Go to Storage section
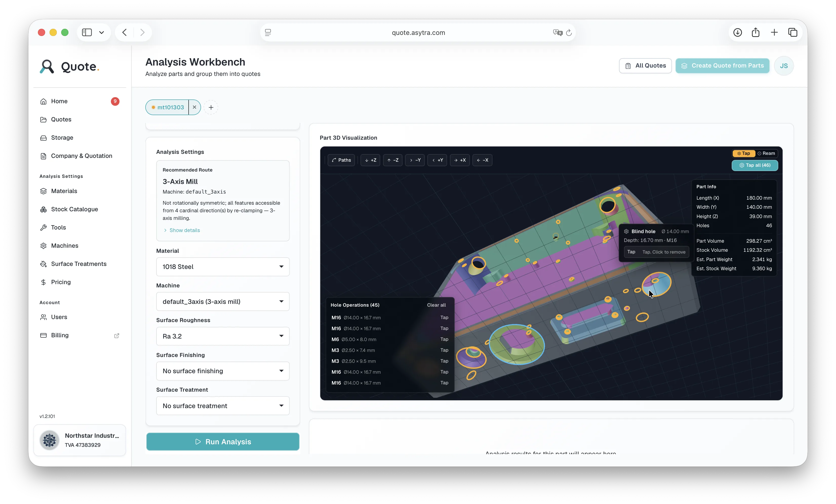This screenshot has height=504, width=836. 80,138
